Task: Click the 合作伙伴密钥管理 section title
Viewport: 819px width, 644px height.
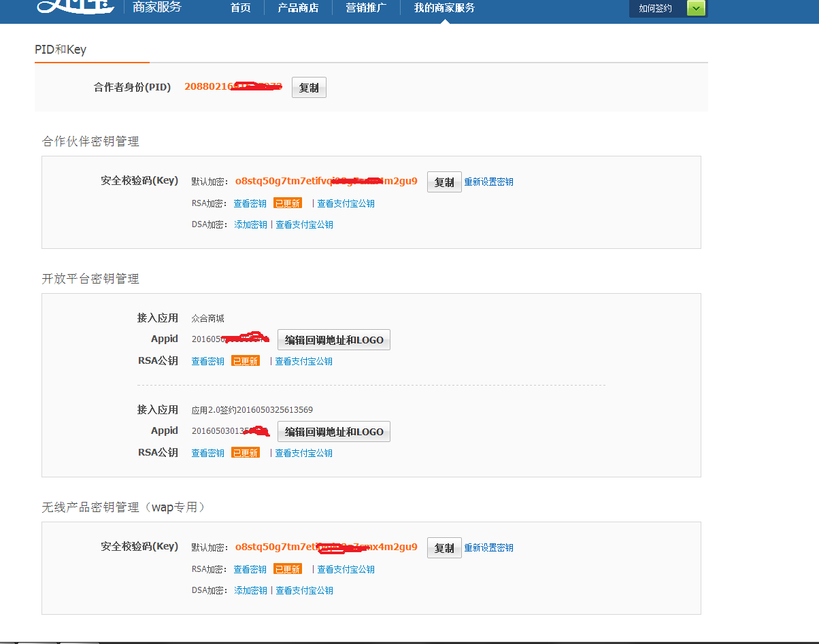Action: coord(90,141)
